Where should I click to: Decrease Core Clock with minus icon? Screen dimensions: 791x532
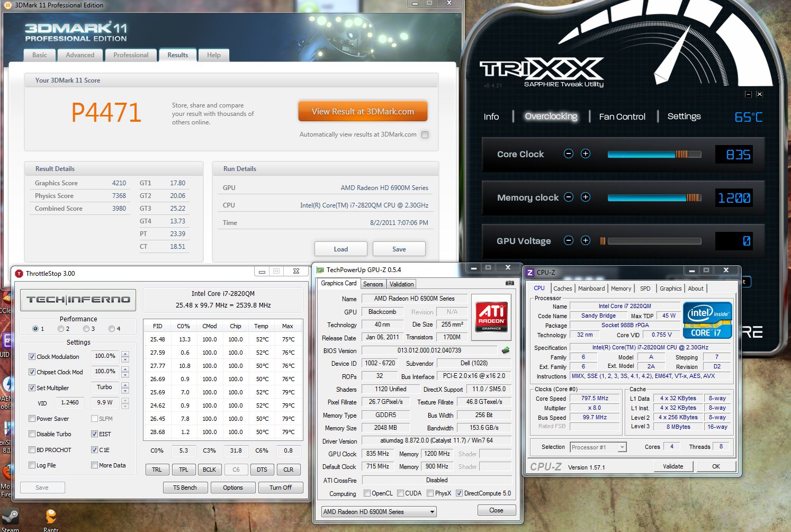(569, 154)
